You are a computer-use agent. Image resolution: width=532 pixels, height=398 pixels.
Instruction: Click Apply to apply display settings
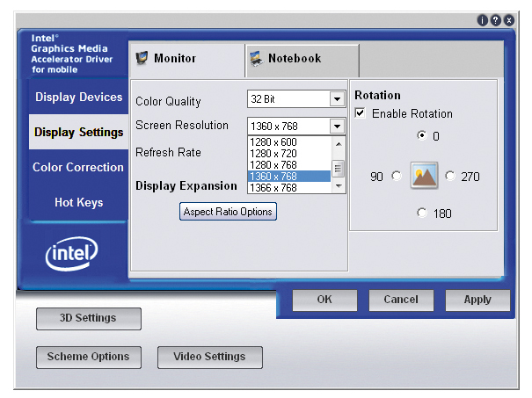tap(477, 300)
